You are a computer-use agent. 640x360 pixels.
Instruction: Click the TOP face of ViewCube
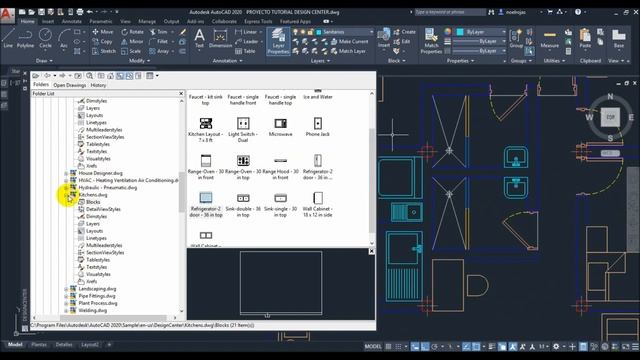[610, 117]
